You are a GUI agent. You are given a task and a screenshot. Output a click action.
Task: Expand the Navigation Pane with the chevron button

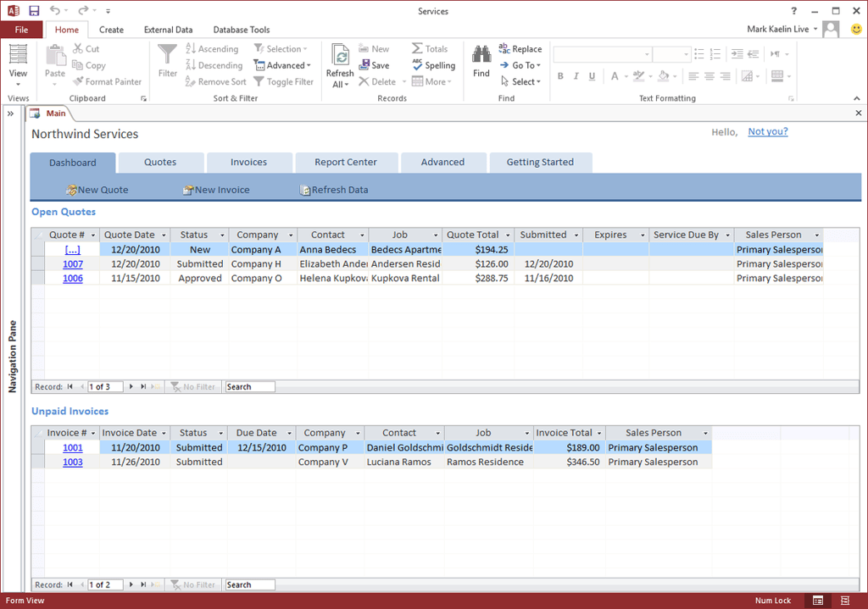click(10, 113)
